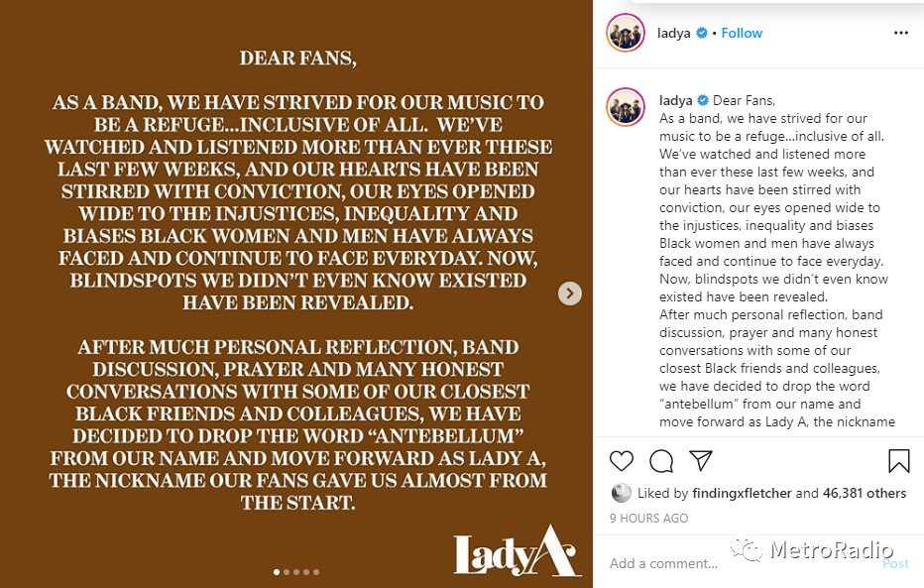This screenshot has height=588, width=924.
Task: Click the Lady A logo on image
Action: click(x=516, y=555)
